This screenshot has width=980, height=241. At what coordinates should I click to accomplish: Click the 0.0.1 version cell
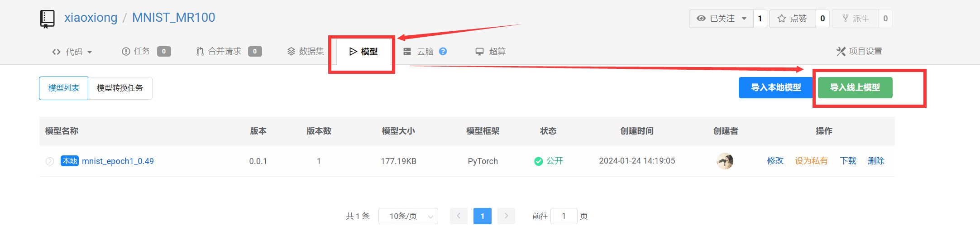[x=258, y=161]
